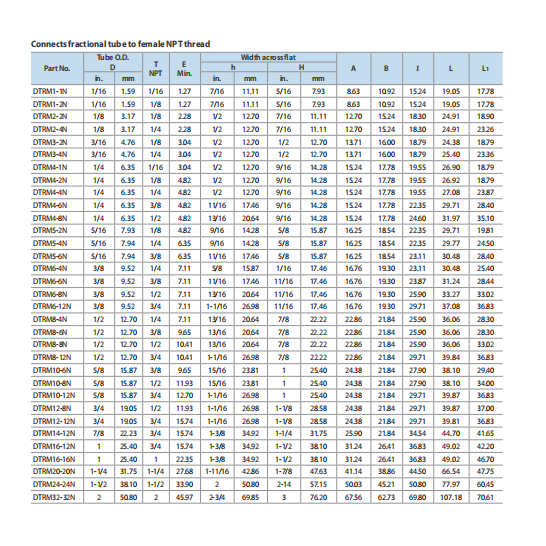
Task: Select the L column header
Action: coord(451,68)
